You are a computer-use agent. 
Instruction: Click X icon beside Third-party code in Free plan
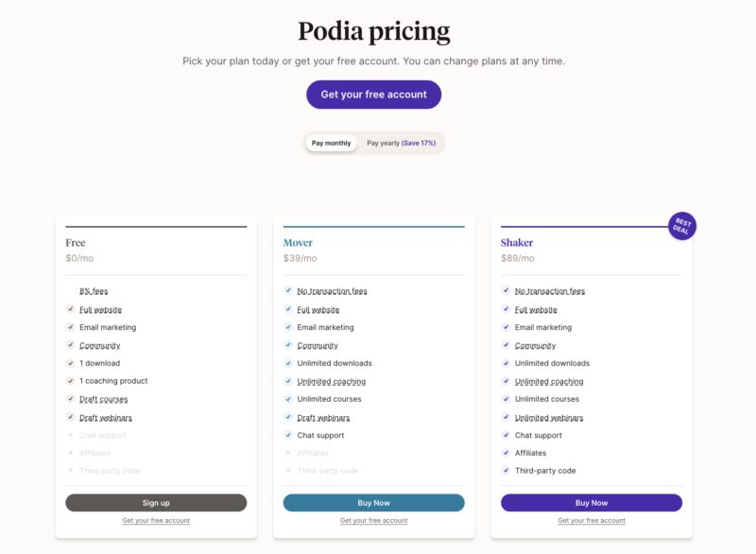[70, 471]
